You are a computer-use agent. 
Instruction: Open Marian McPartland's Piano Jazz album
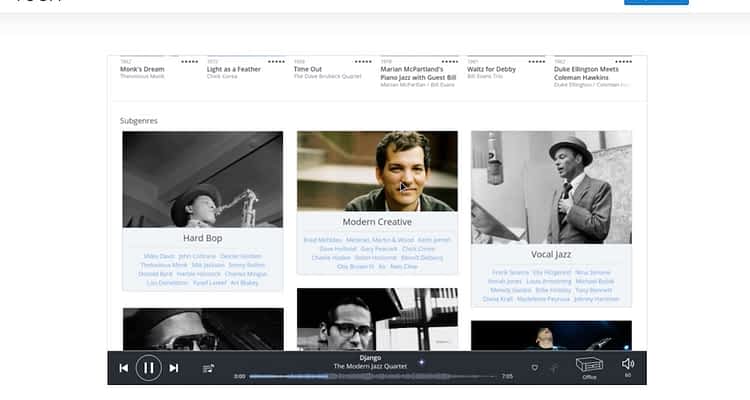click(418, 73)
